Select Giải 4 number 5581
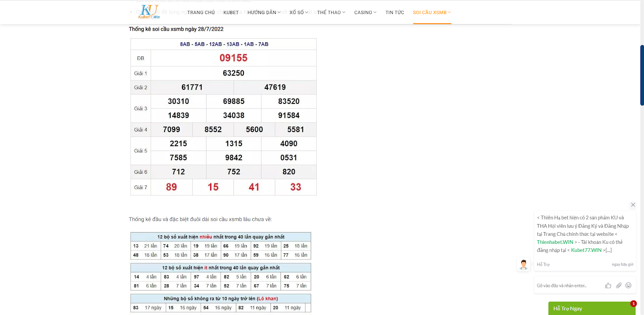 click(x=296, y=130)
